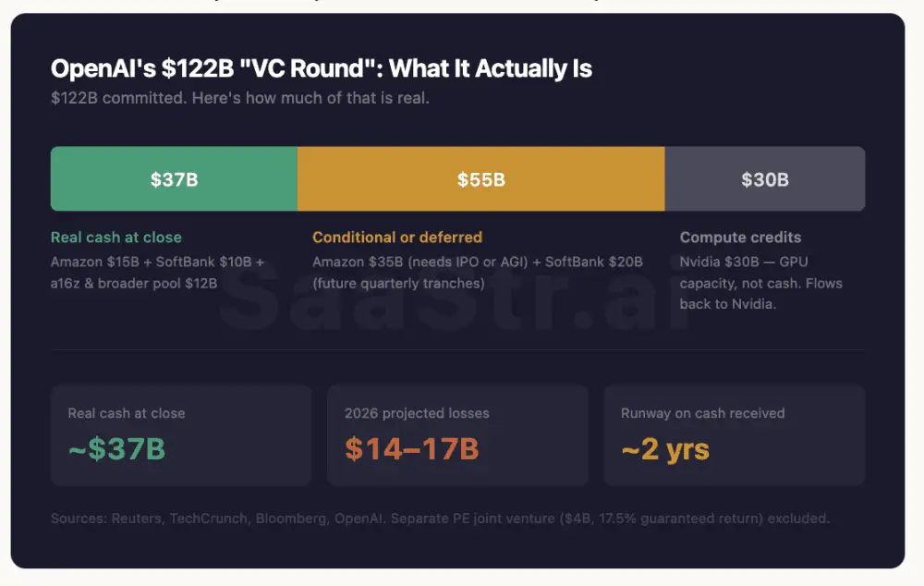Click the orange $55B bar segment
924x586 pixels.
(480, 179)
